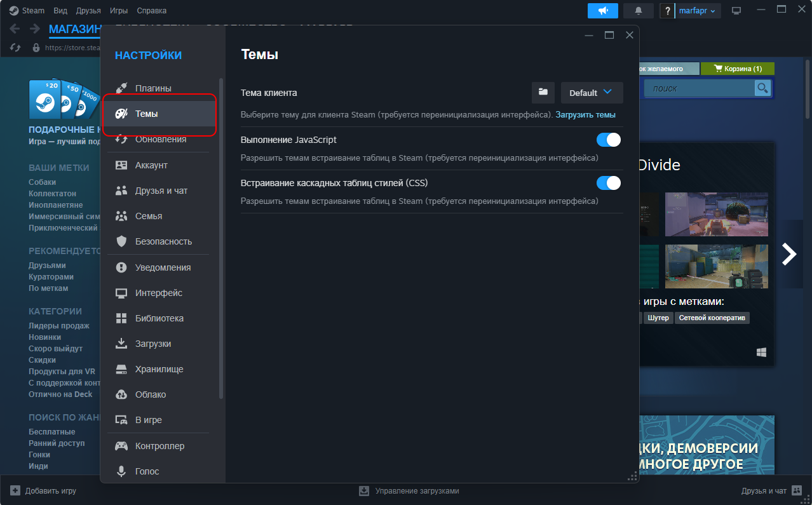Click the В игре overlay icon
The image size is (812, 505).
tap(121, 420)
